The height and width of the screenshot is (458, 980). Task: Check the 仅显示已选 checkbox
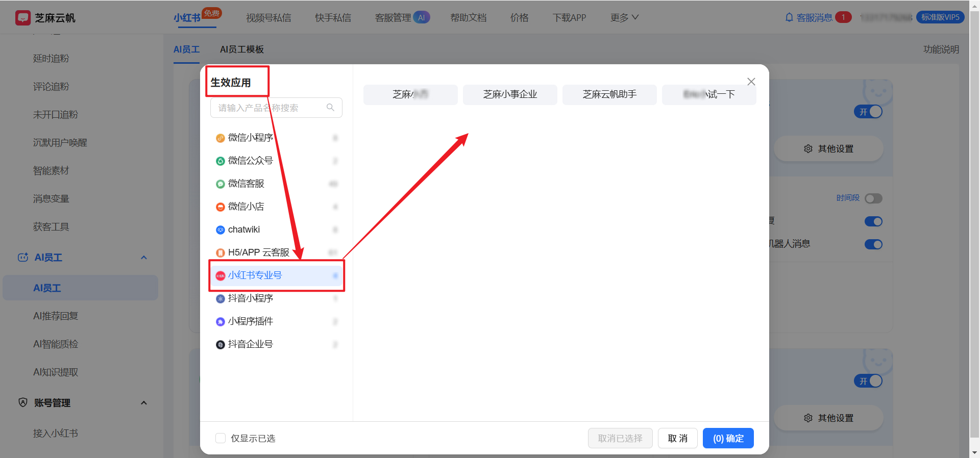[x=220, y=438]
